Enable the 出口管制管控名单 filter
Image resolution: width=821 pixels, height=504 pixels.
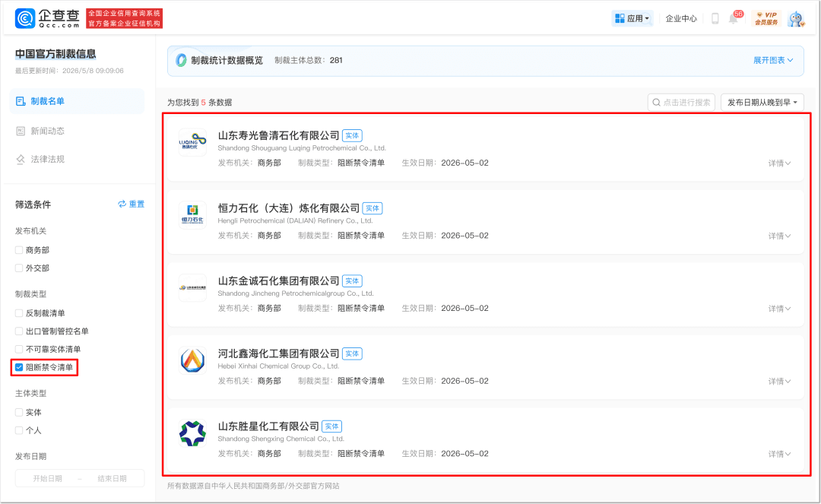click(19, 331)
